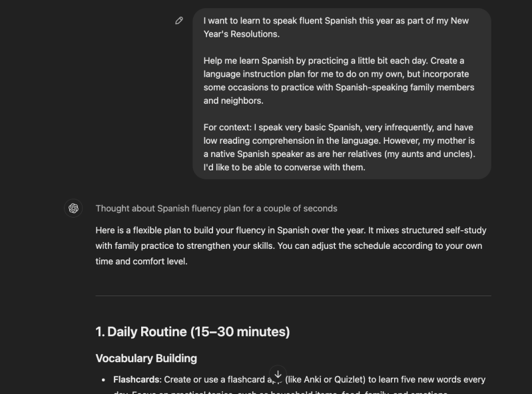Click the bullet point before 'Flashcards'
532x394 pixels.
pos(103,380)
